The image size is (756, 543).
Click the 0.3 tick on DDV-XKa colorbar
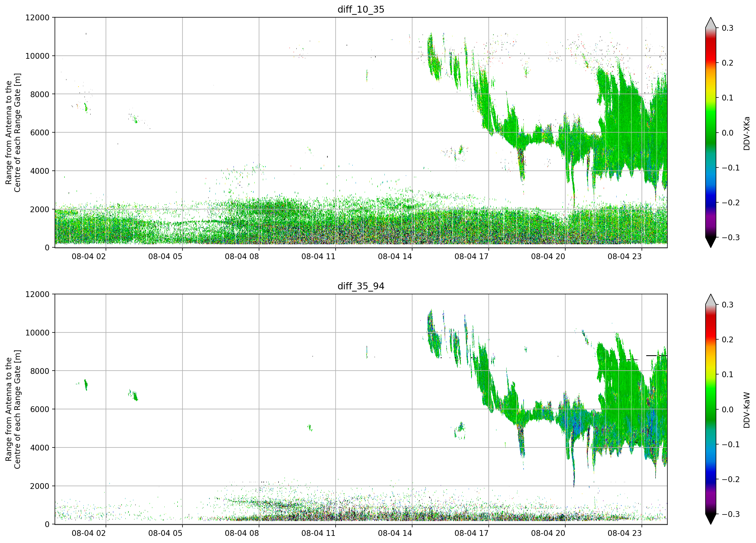[727, 28]
